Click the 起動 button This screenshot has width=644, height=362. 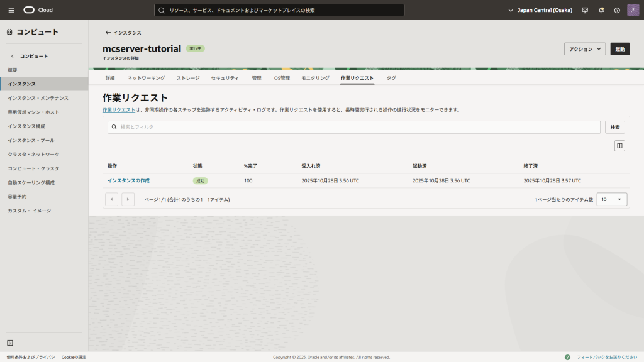click(620, 49)
